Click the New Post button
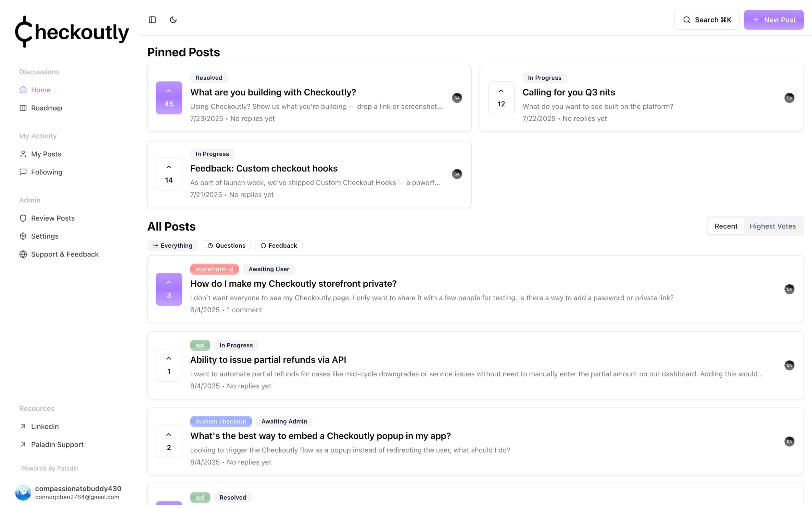This screenshot has height=508, width=812. pos(773,20)
